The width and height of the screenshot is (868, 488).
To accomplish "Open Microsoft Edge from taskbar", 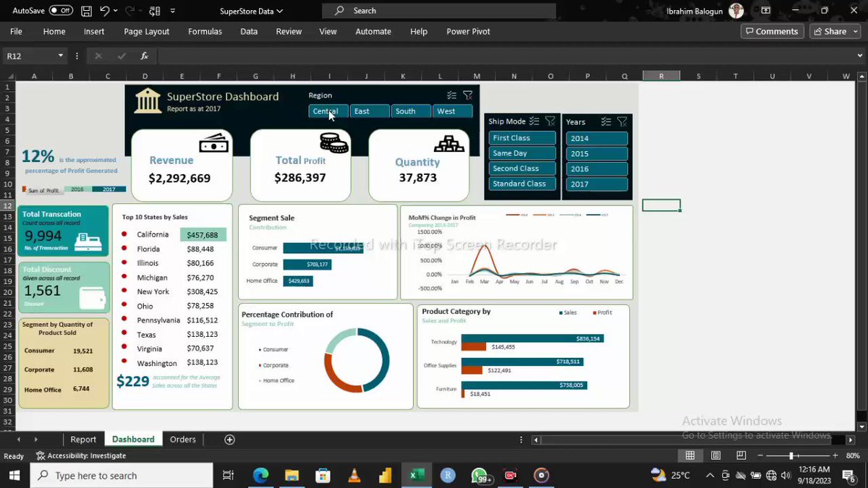I will pyautogui.click(x=260, y=475).
